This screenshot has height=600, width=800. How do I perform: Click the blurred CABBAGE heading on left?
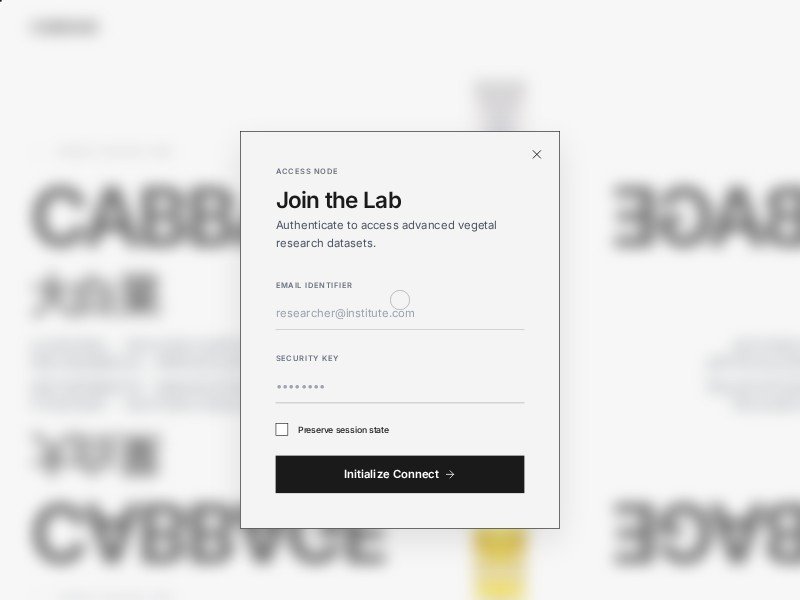coord(135,215)
